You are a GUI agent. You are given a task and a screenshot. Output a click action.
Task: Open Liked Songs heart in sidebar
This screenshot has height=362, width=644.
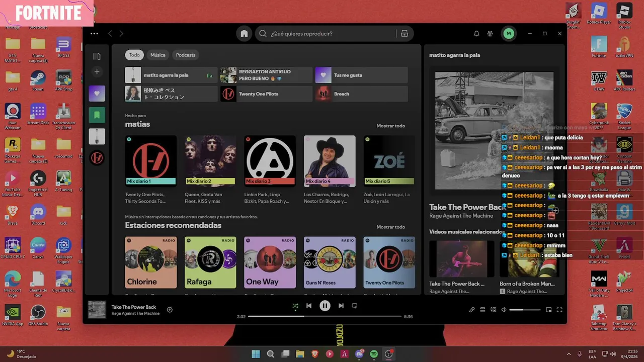pos(97,94)
